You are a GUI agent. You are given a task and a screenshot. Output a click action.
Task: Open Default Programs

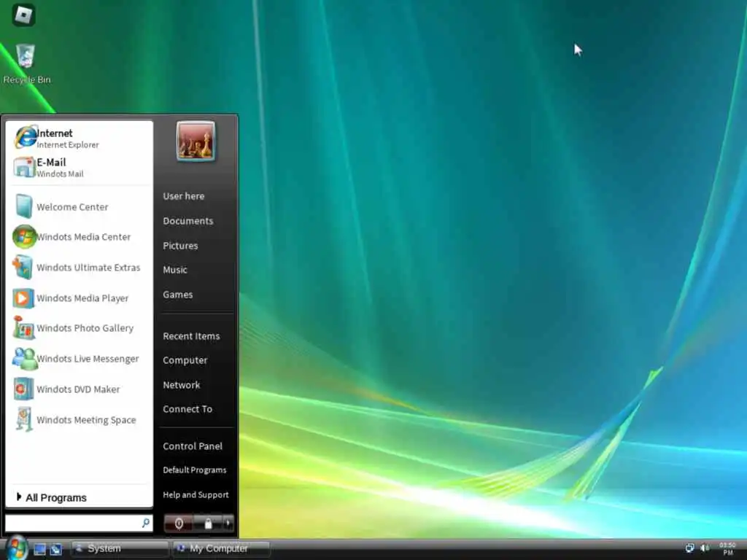coord(194,470)
